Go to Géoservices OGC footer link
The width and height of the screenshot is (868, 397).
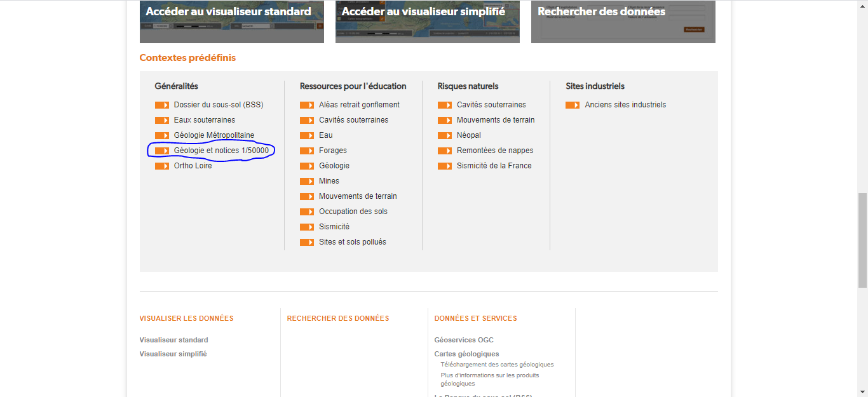(x=464, y=340)
